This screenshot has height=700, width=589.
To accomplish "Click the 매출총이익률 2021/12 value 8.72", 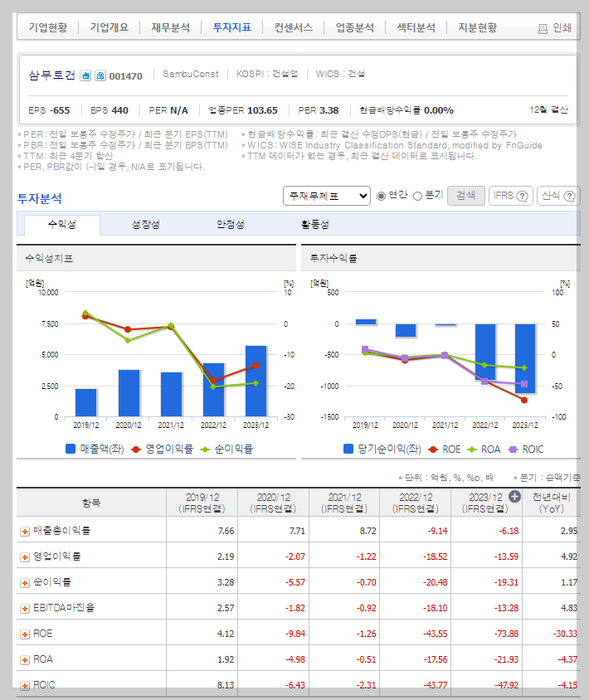I will tap(368, 531).
